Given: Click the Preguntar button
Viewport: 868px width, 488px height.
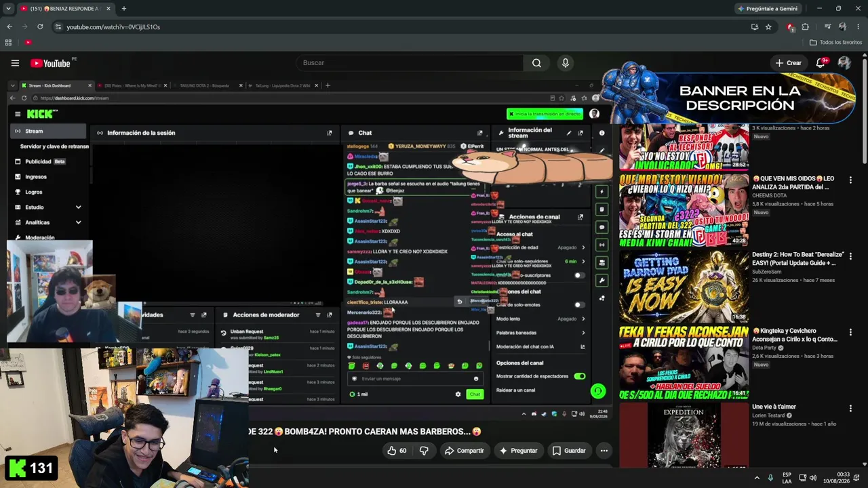Looking at the screenshot, I should point(519,451).
